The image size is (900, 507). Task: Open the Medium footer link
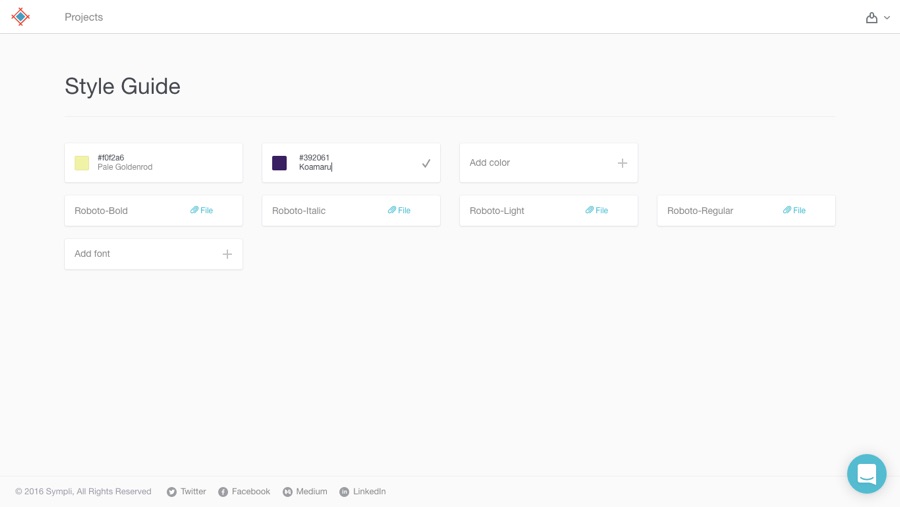point(305,491)
